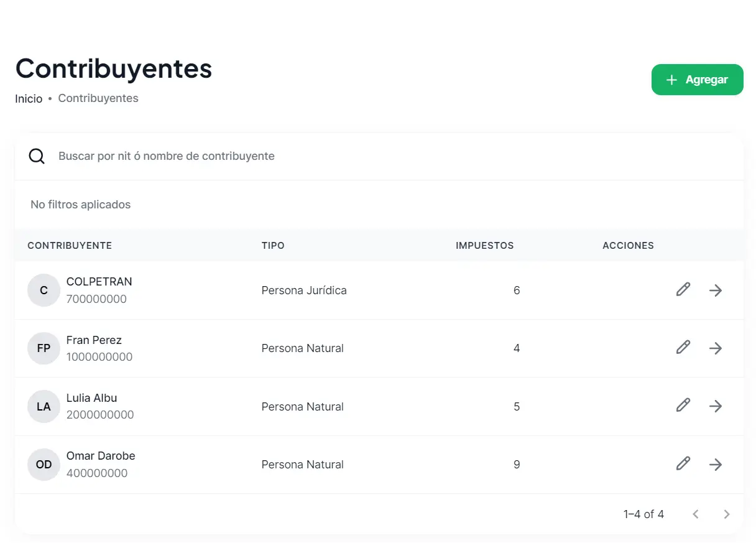Click the pencil edit icon for COLPETRAN
756x543 pixels.
(683, 290)
